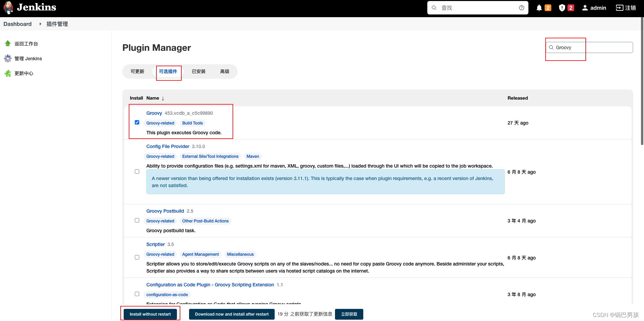Open the Groovy Postbuild plugin link
Image resolution: width=644 pixels, height=321 pixels.
(165, 211)
